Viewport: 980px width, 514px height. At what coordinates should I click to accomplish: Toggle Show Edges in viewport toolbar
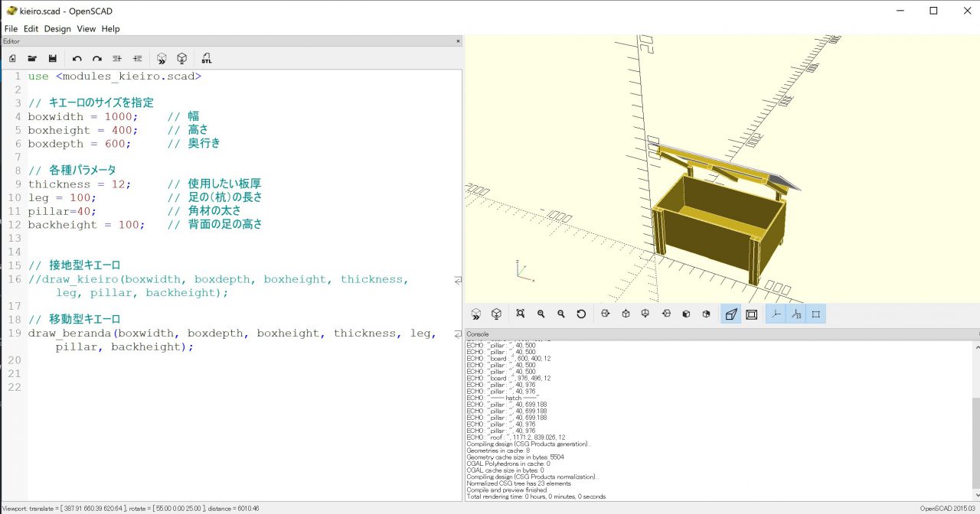click(x=816, y=314)
